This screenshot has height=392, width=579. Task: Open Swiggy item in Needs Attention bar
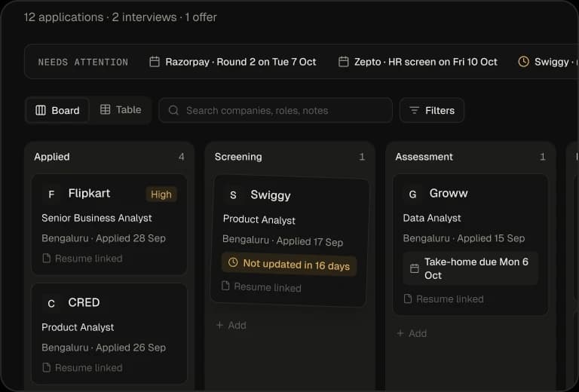pos(548,62)
